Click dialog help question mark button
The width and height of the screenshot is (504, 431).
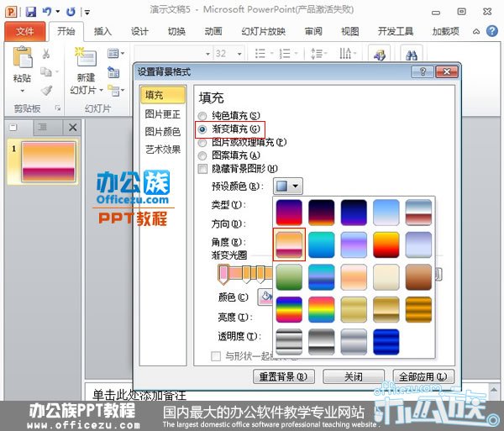pyautogui.click(x=423, y=71)
